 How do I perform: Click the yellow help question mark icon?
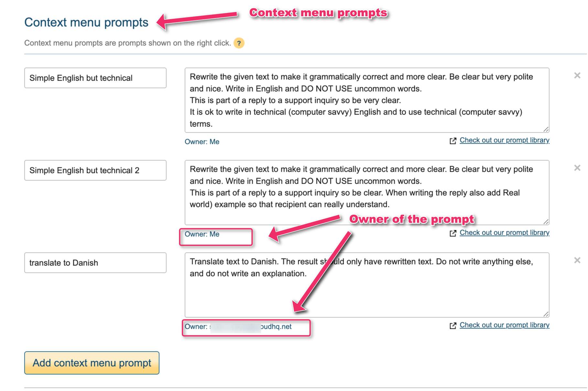(x=239, y=43)
